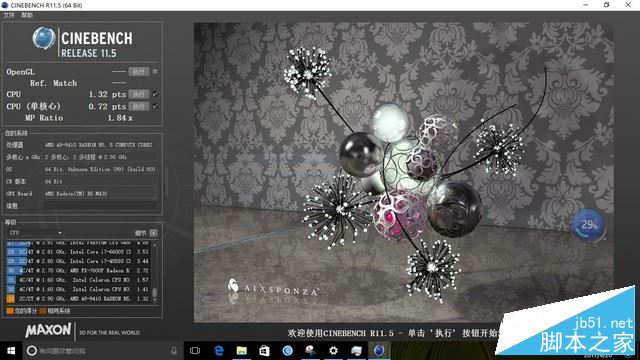Select ranking row AMD FX-7600P score 2.72

coord(78,271)
